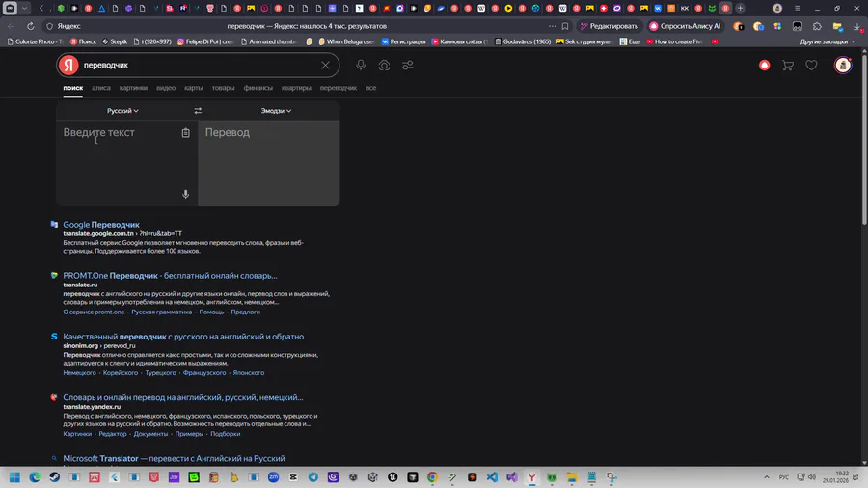Screen dimensions: 868x488
Task: Open a new browser tab with the plus icon
Action: [x=740, y=9]
